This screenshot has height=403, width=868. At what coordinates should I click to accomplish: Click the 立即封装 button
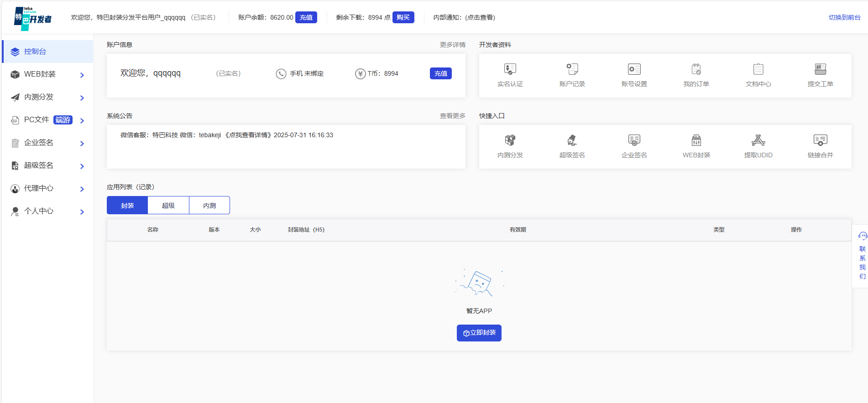[479, 333]
